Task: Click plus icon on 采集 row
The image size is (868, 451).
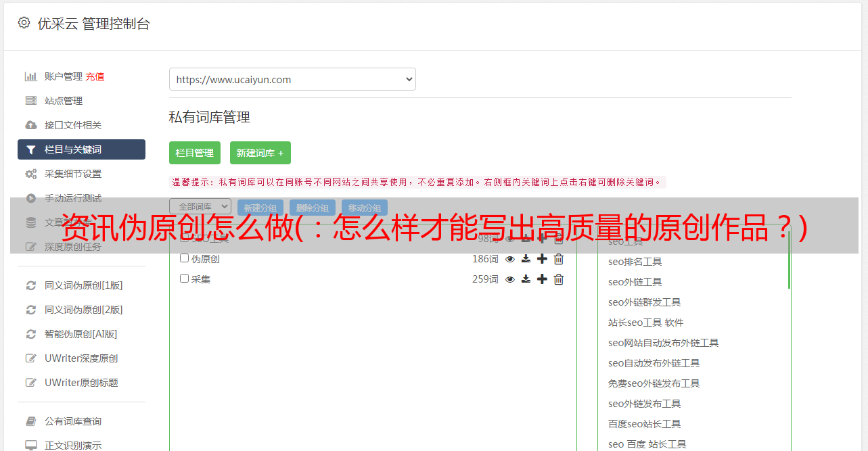Action: 542,279
